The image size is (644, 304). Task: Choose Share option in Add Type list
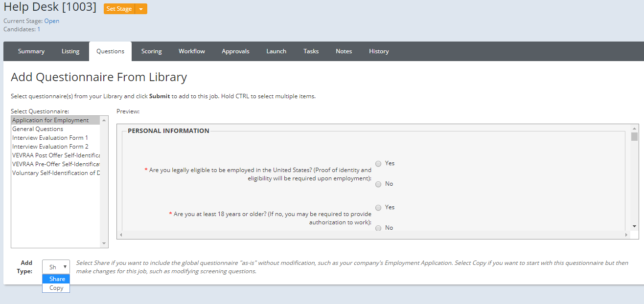[56, 279]
